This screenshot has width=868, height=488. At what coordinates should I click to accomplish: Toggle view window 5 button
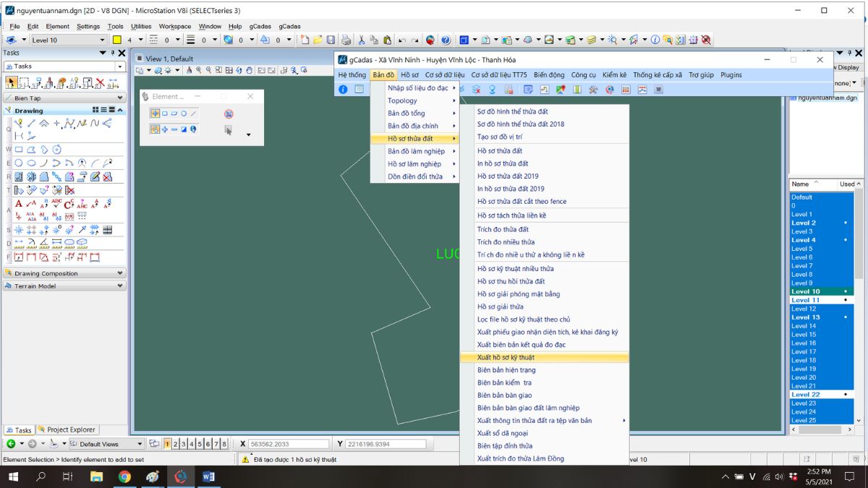click(x=199, y=444)
